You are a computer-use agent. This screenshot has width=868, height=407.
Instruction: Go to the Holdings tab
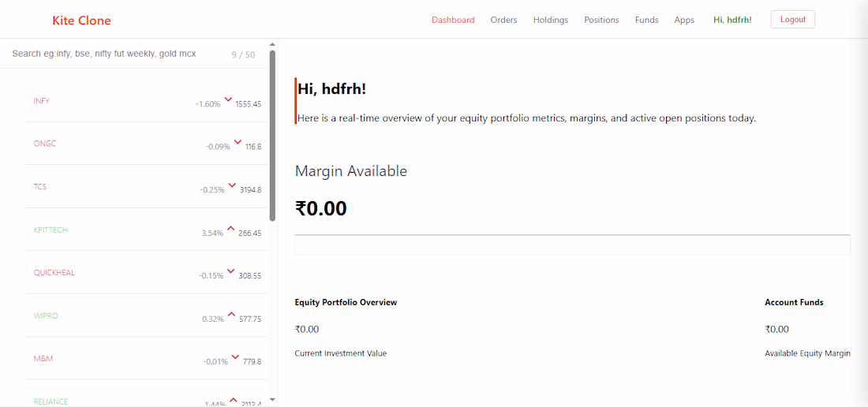551,20
